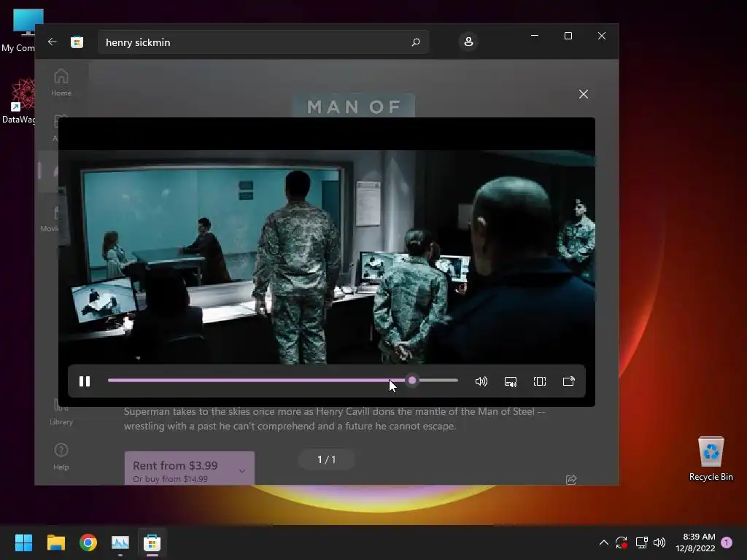
Task: Close the trailer overlay with X
Action: [x=584, y=94]
